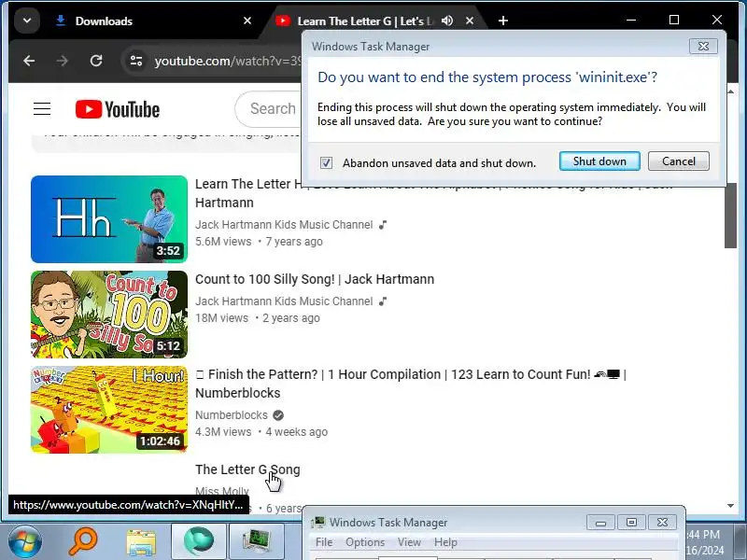Image resolution: width=747 pixels, height=560 pixels.
Task: Open the Task Manager View menu
Action: [x=409, y=542]
